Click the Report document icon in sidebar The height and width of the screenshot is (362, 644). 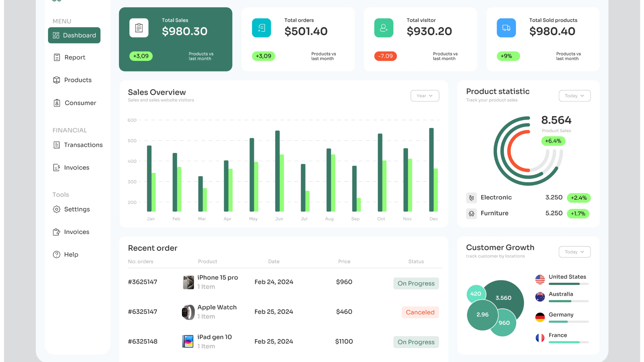point(57,57)
